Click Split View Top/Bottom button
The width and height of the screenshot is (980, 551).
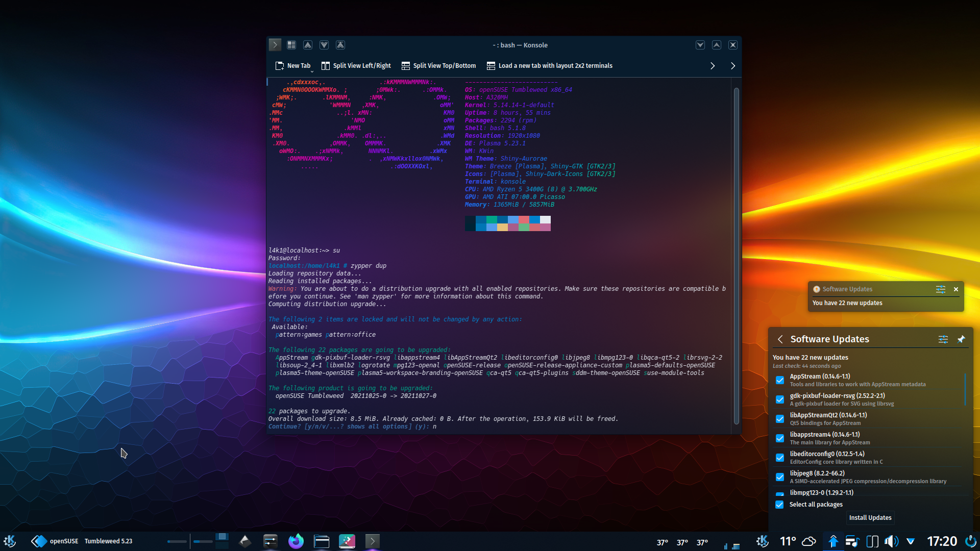pyautogui.click(x=438, y=66)
